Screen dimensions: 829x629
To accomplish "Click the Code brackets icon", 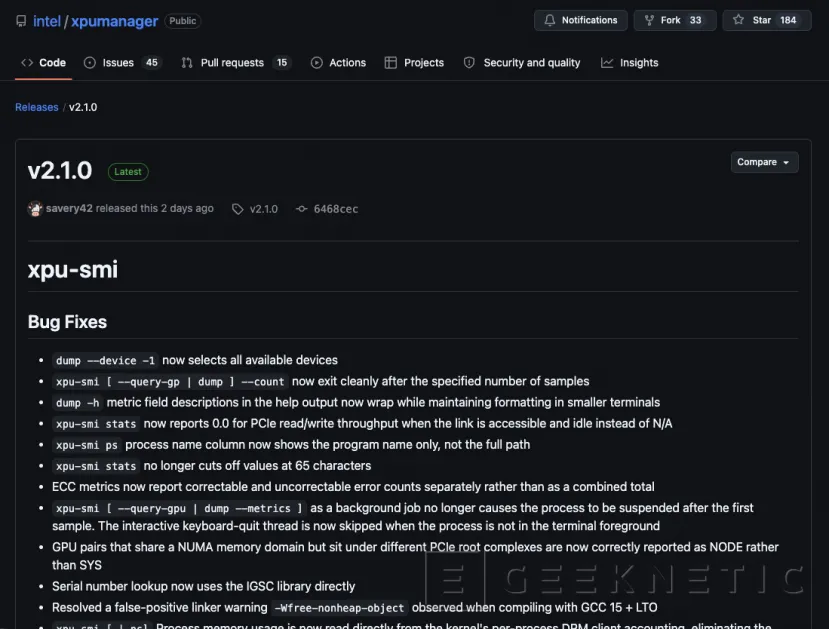I will pyautogui.click(x=27, y=62).
